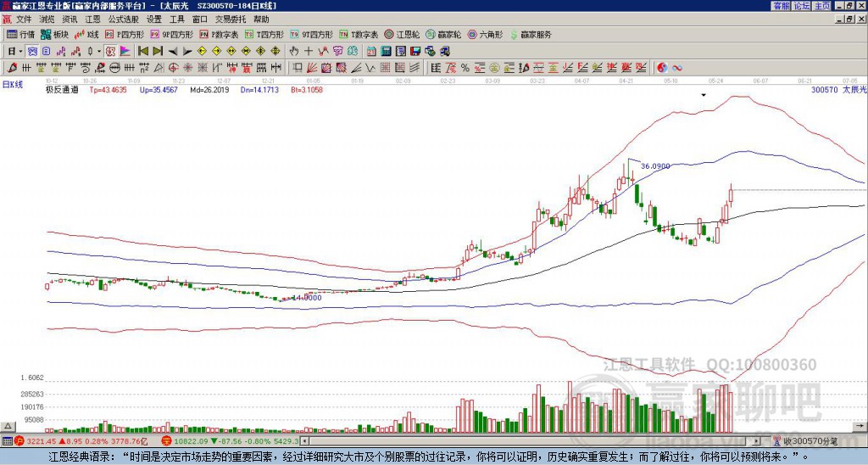Click the 赢家服务 dollar-sign button
The width and height of the screenshot is (868, 465).
pos(531,34)
